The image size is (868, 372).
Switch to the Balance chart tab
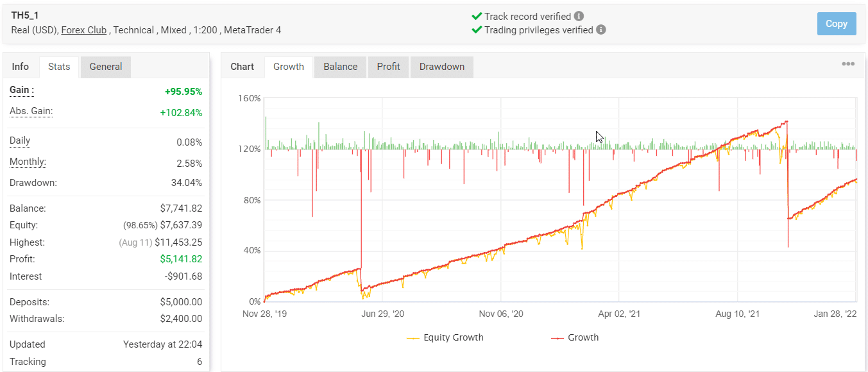click(x=340, y=67)
